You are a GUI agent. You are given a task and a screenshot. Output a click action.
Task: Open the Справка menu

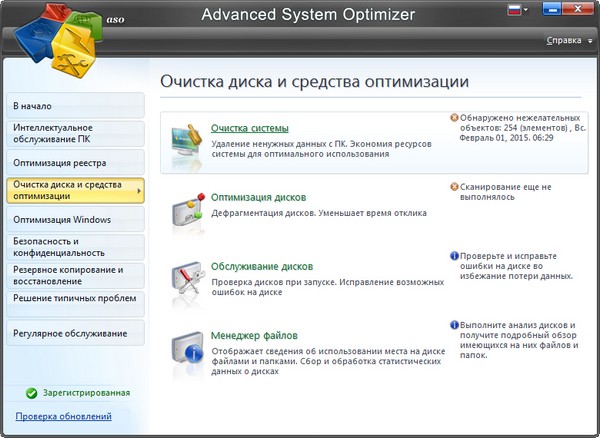[x=566, y=41]
